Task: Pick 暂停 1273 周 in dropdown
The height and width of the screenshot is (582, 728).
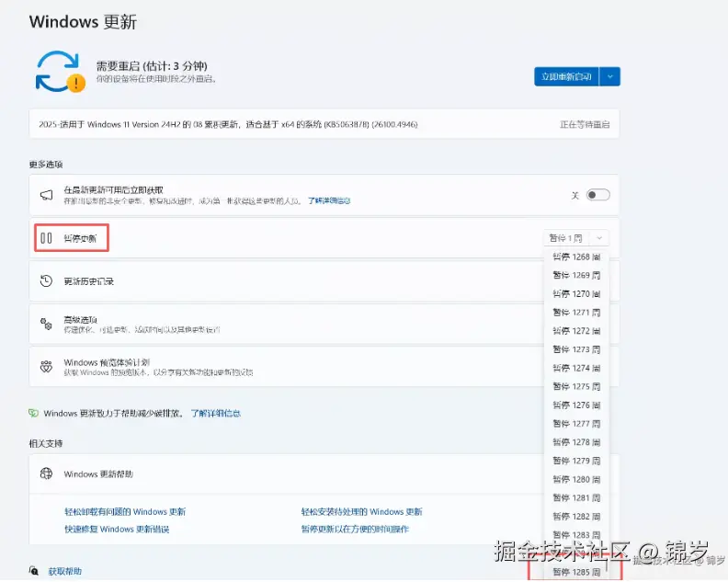Action: (x=576, y=349)
